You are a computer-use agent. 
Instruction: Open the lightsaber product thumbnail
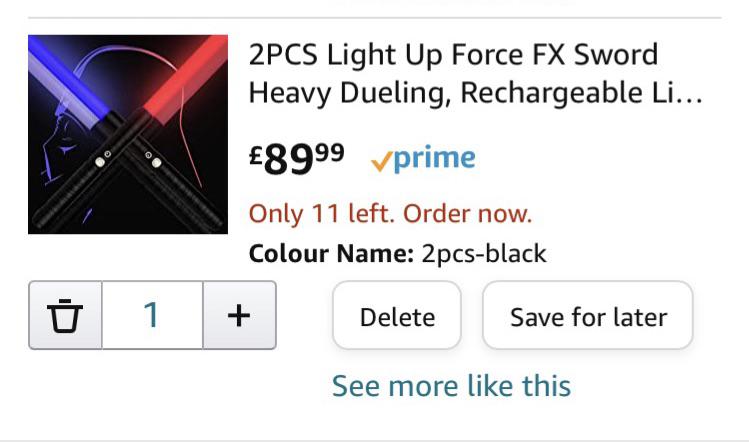point(128,134)
